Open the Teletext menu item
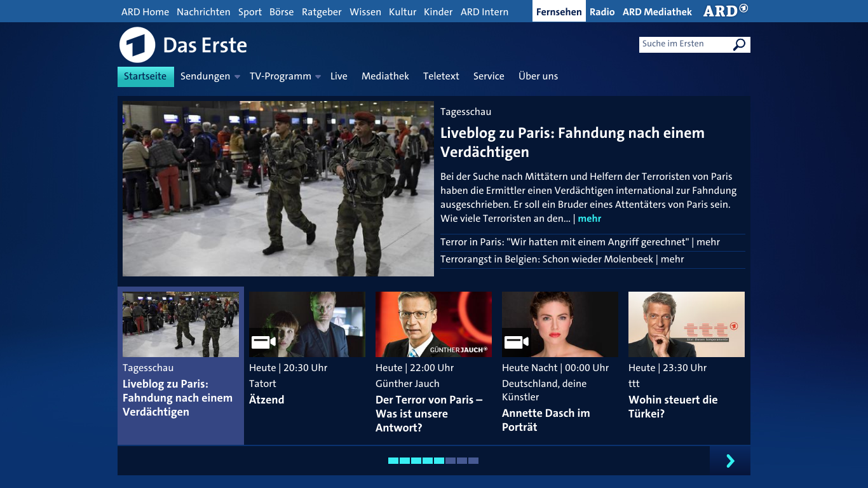Viewport: 868px width, 488px height. click(x=441, y=76)
